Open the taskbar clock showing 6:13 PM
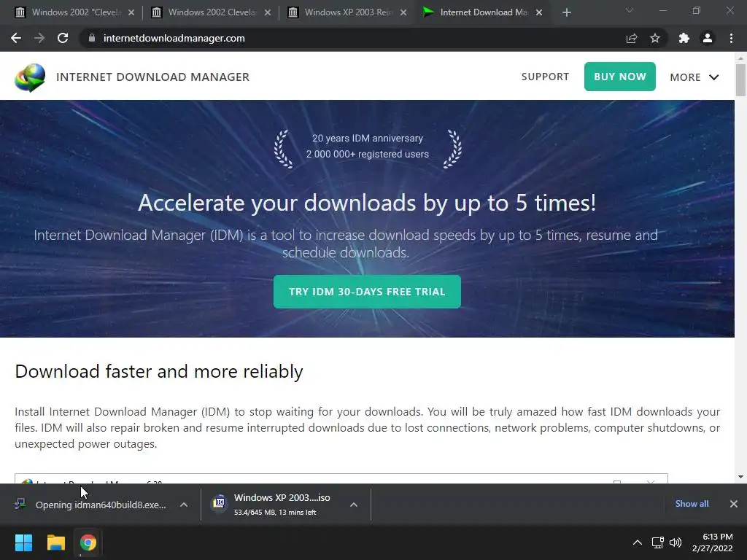747x560 pixels. (x=713, y=542)
